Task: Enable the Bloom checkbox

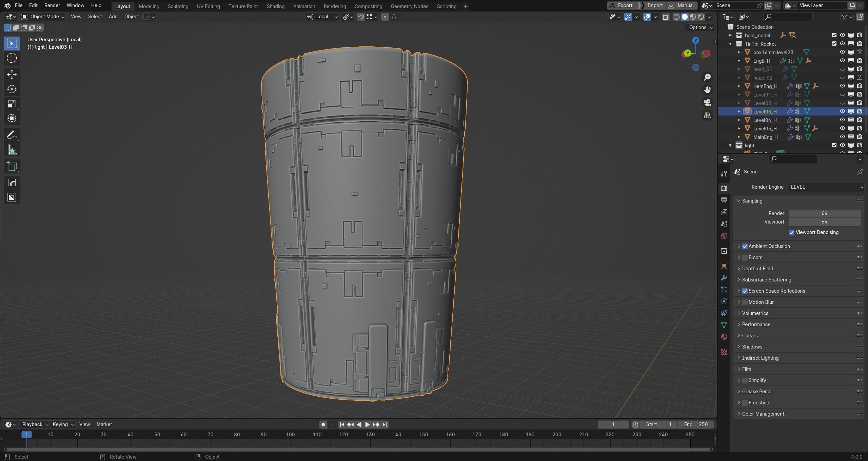Action: 745,257
